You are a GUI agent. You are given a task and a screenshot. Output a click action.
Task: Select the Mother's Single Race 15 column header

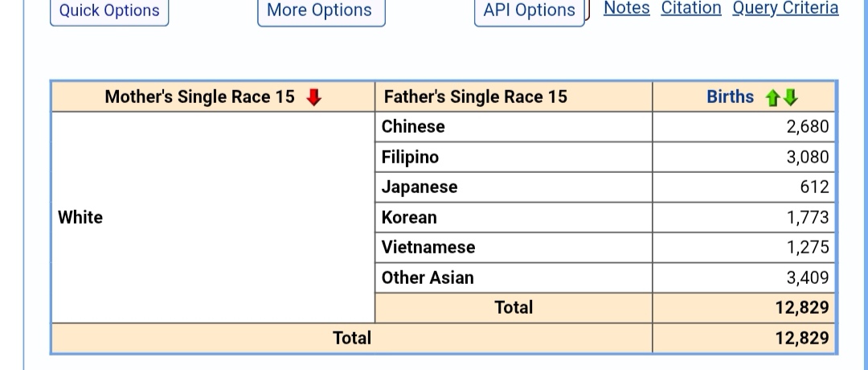[200, 97]
